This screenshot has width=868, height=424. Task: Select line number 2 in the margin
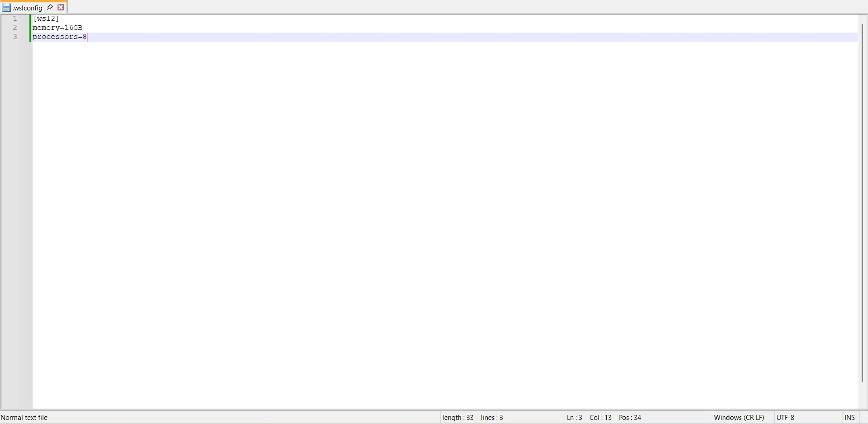coord(15,28)
